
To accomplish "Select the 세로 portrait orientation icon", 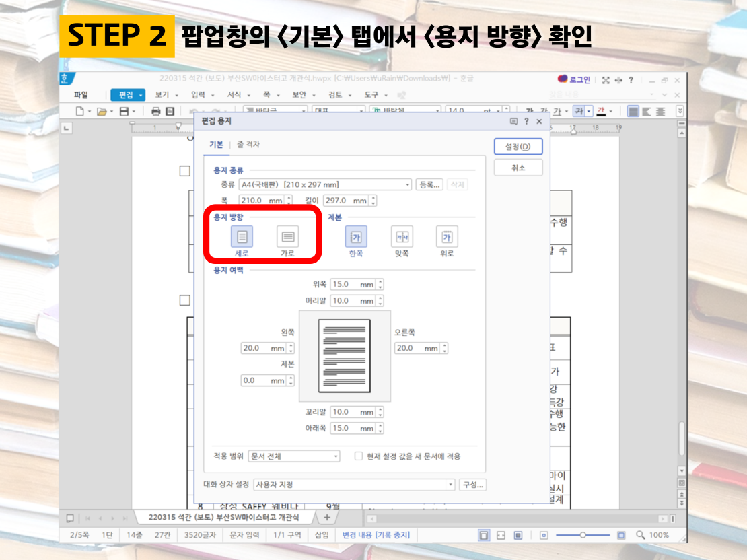I will (x=242, y=237).
